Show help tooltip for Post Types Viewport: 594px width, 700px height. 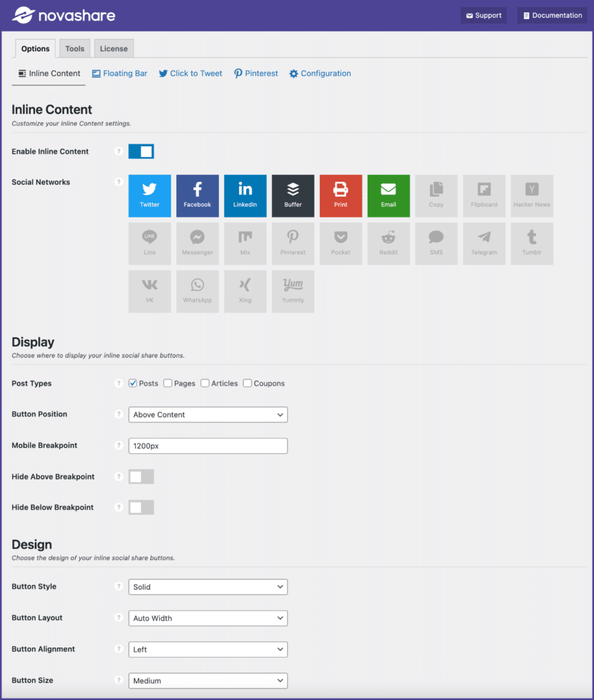pos(118,383)
